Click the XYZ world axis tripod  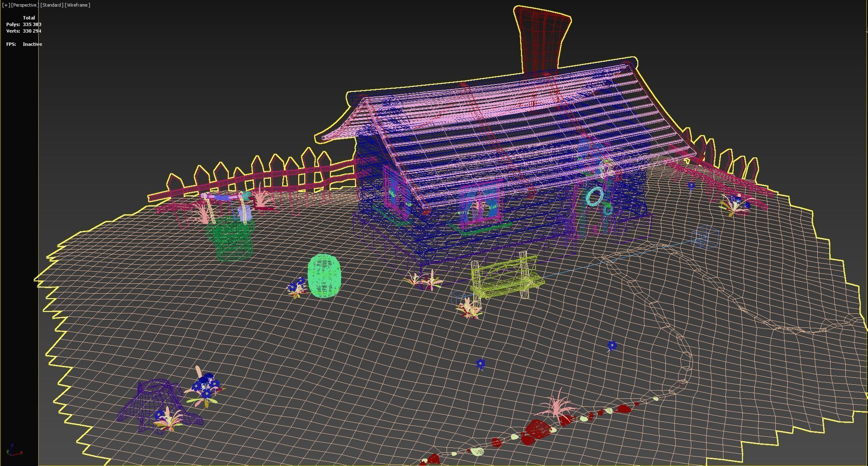tap(15, 450)
